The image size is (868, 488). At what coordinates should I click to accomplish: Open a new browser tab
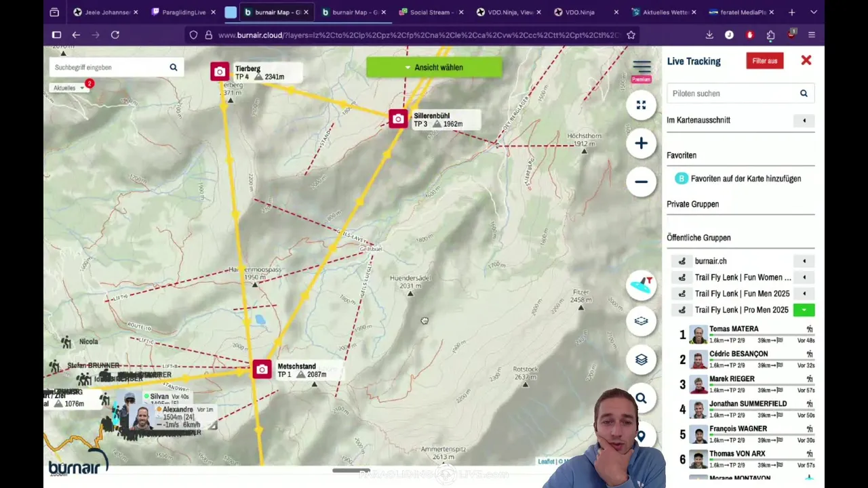click(791, 12)
